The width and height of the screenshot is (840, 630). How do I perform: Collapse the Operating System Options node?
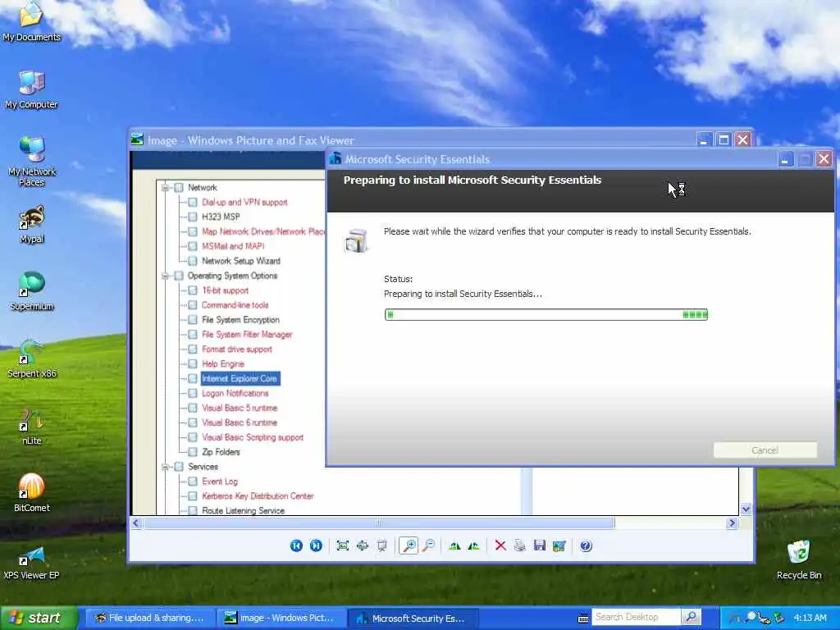(166, 276)
